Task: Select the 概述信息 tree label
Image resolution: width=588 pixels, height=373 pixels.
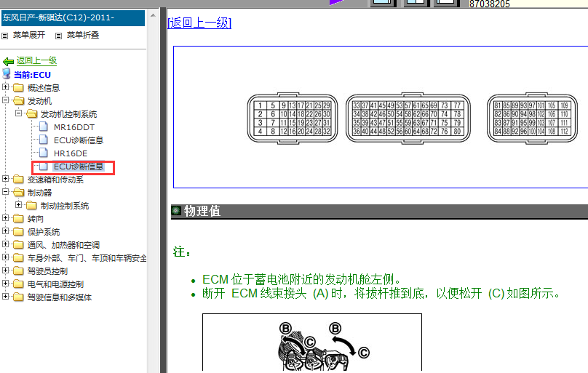Action: point(44,88)
